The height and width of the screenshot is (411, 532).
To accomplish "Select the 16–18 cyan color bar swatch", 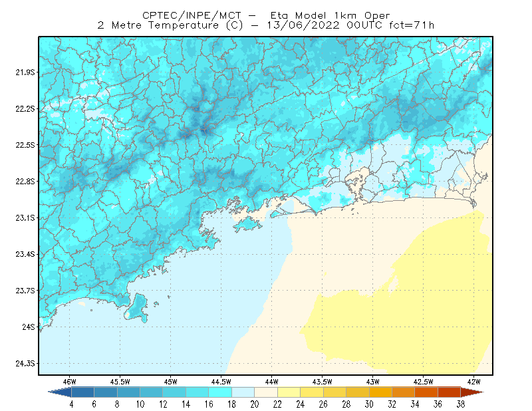I will [x=220, y=392].
